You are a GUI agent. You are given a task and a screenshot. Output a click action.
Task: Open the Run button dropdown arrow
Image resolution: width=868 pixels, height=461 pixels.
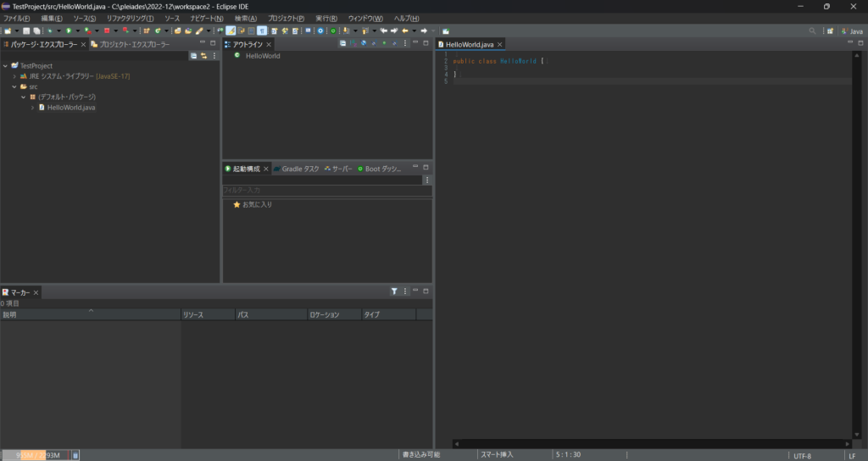77,31
